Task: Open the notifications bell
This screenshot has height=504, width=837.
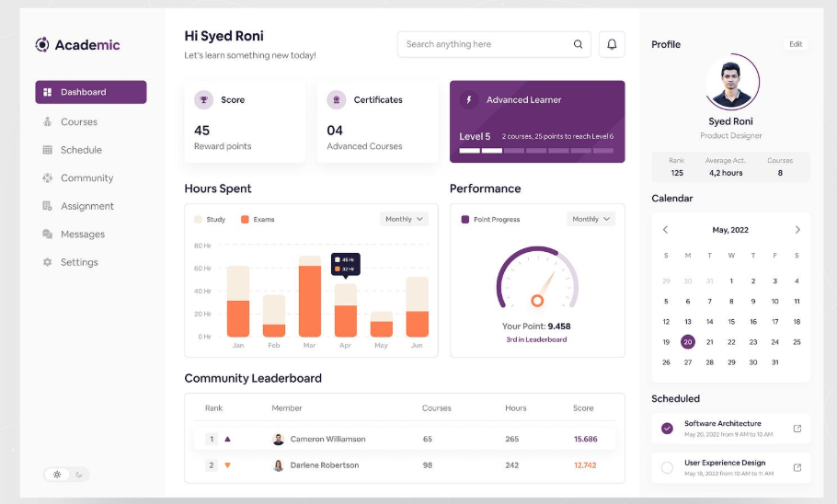Action: click(x=612, y=44)
